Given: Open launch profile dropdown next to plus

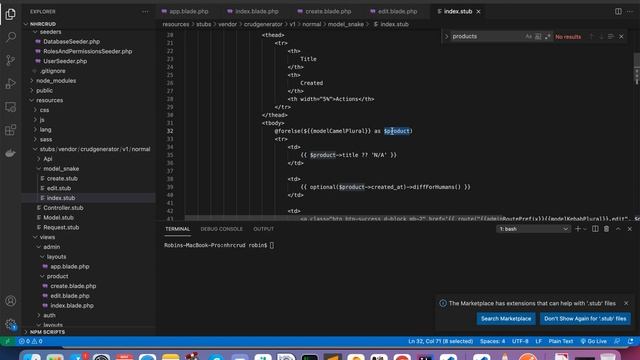Looking at the screenshot, I should (585, 229).
